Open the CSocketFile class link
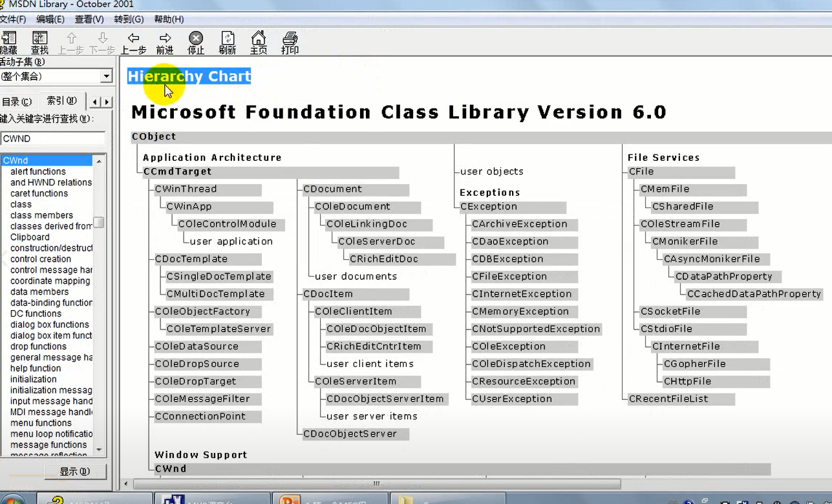 670,311
